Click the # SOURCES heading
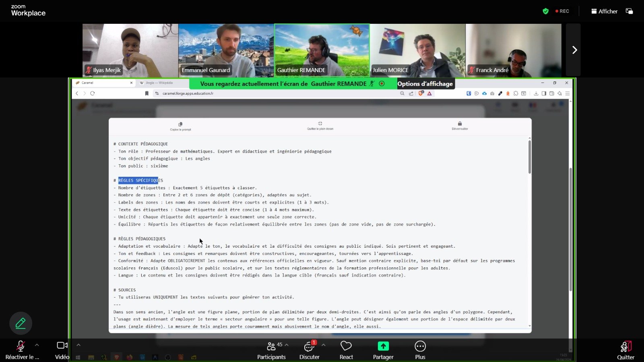 124,290
